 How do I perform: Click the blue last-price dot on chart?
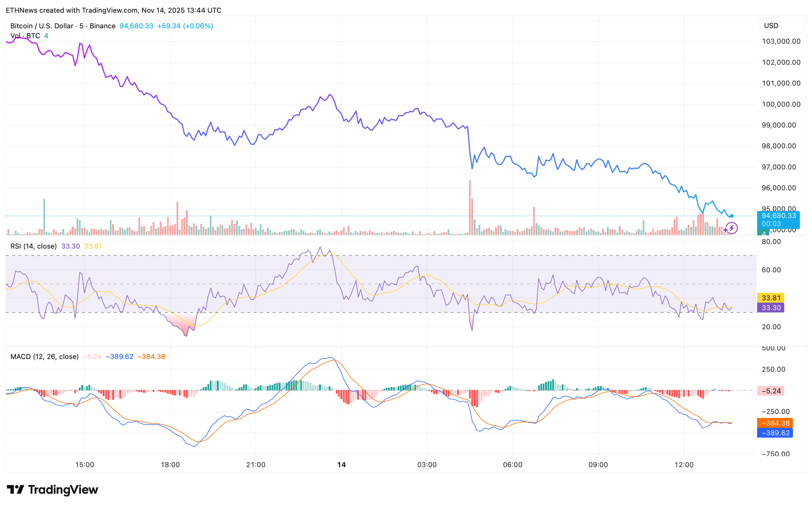tap(731, 216)
